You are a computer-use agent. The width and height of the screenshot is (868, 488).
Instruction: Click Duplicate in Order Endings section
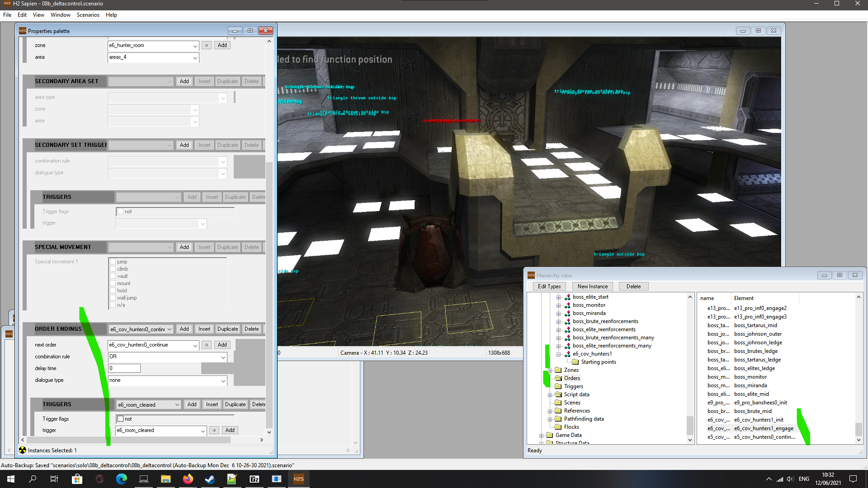(x=227, y=329)
